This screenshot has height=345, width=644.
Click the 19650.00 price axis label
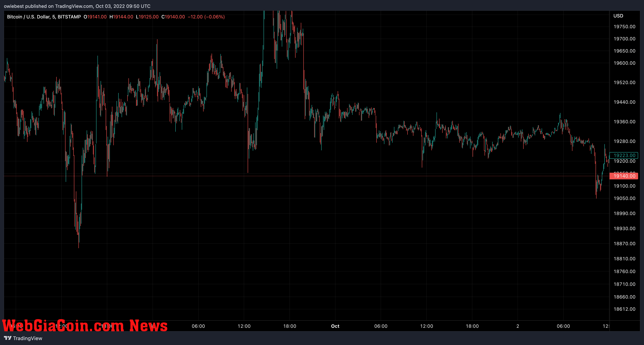point(624,51)
